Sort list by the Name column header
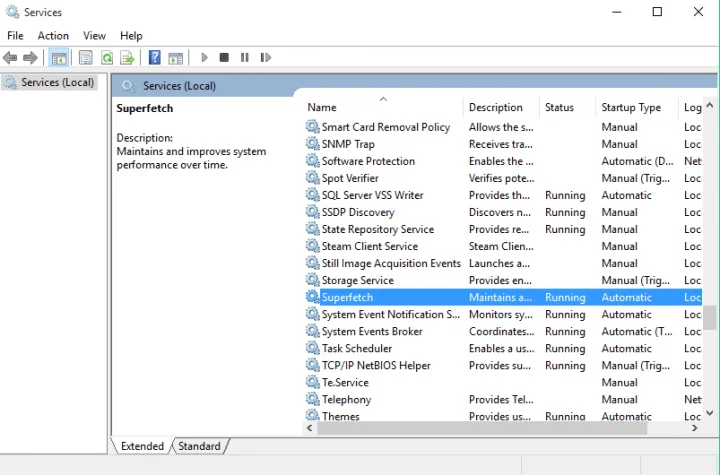Image resolution: width=720 pixels, height=475 pixels. coord(322,107)
